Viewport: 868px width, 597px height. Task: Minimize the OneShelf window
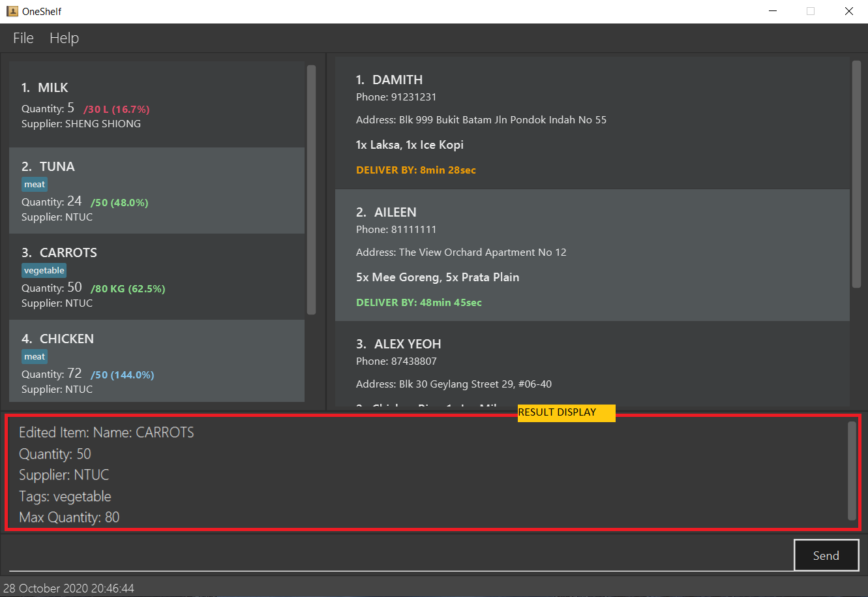pos(773,11)
